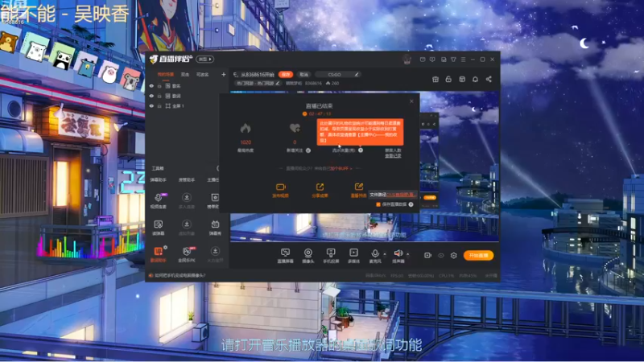644x362 pixels.
Task: Toggle lock on the 全屏 1 source
Action: pyautogui.click(x=159, y=106)
